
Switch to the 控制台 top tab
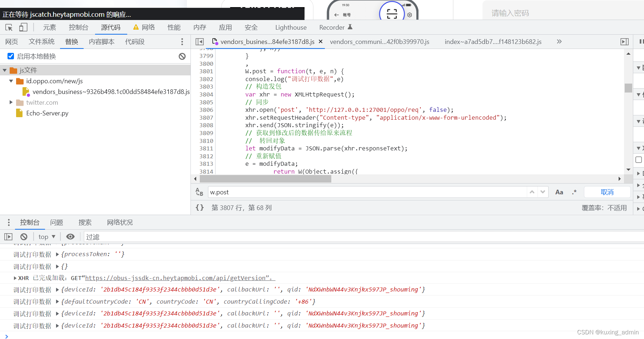click(x=79, y=28)
